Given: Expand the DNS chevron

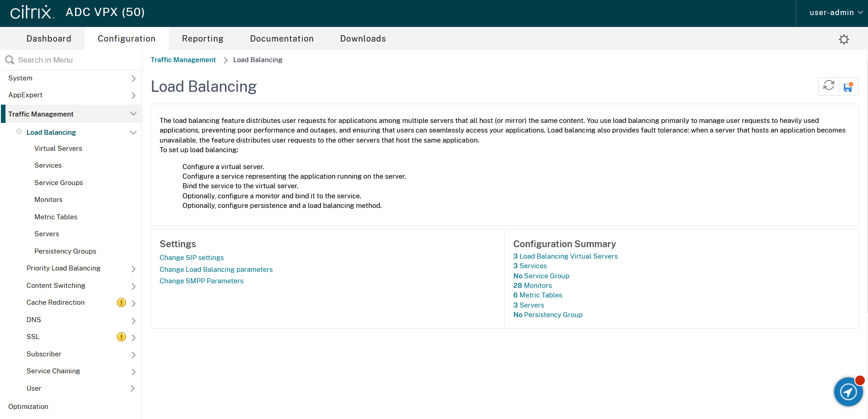Looking at the screenshot, I should point(133,320).
